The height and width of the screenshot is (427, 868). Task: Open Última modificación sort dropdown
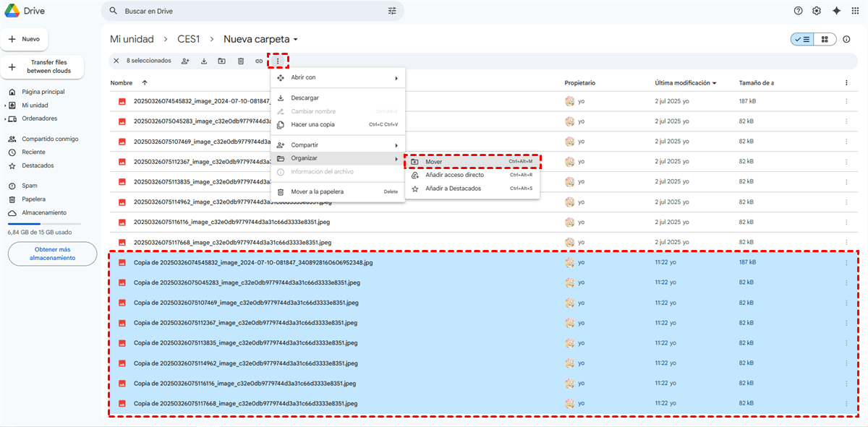715,83
